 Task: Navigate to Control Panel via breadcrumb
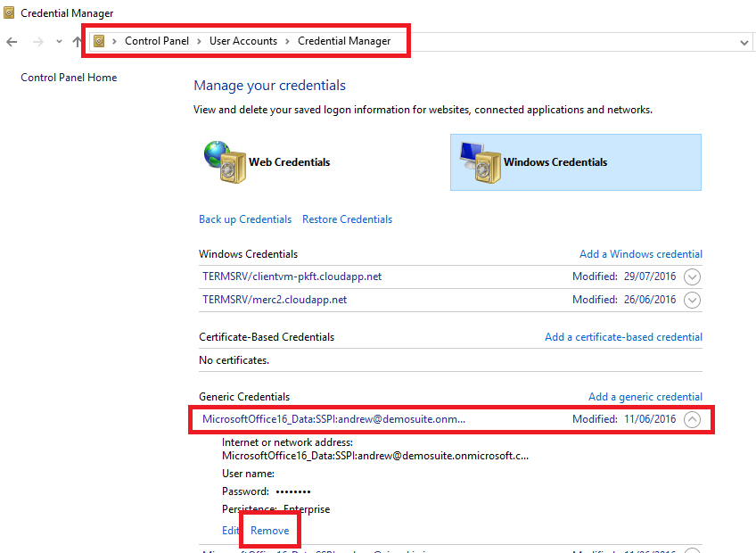[x=157, y=41]
